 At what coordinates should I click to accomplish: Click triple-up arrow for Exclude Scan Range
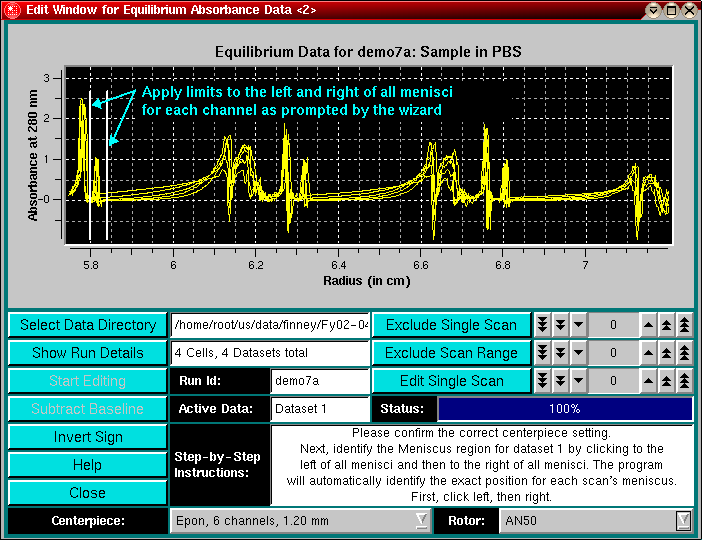pos(684,353)
